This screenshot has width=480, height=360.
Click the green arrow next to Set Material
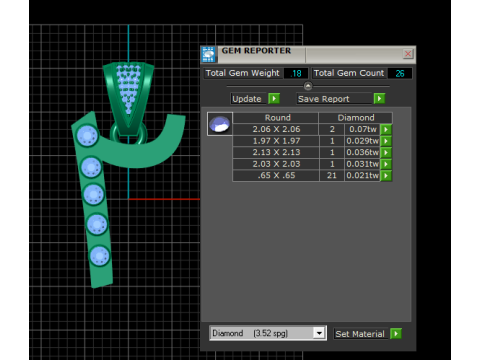point(396,334)
